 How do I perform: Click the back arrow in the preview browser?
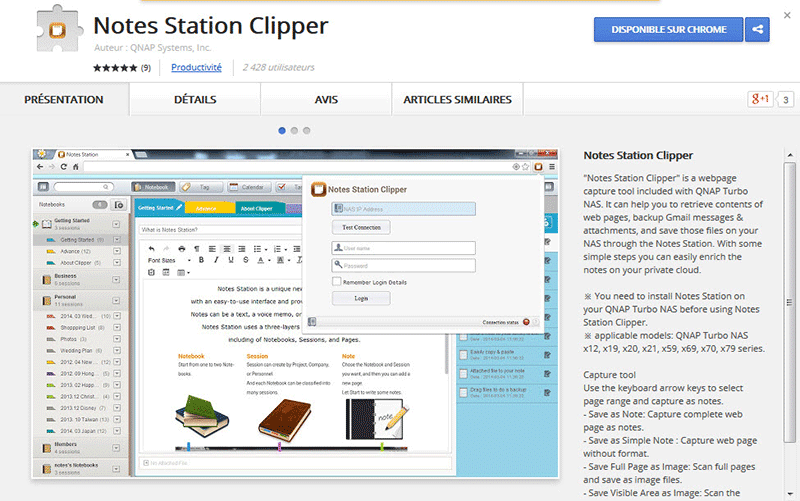point(40,166)
